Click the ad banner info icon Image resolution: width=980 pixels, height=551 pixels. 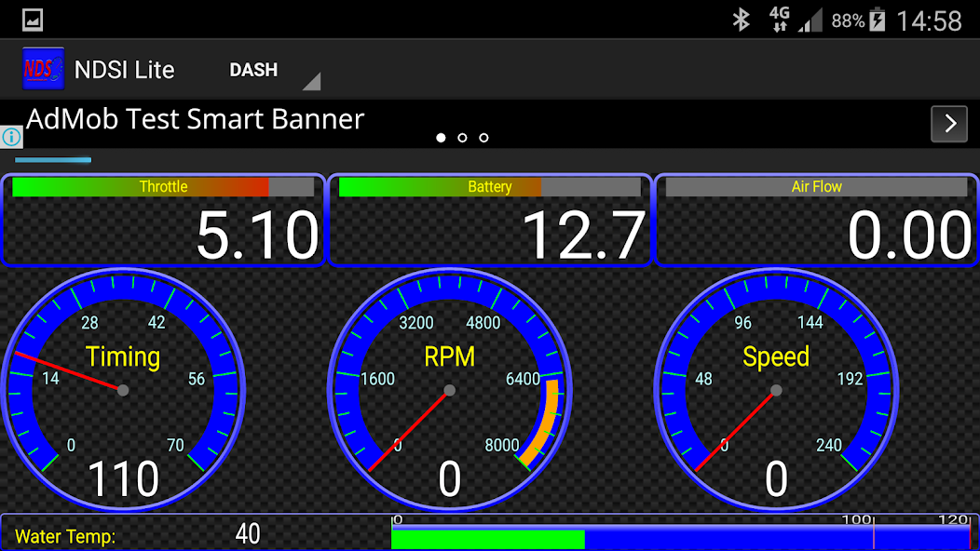point(11,138)
